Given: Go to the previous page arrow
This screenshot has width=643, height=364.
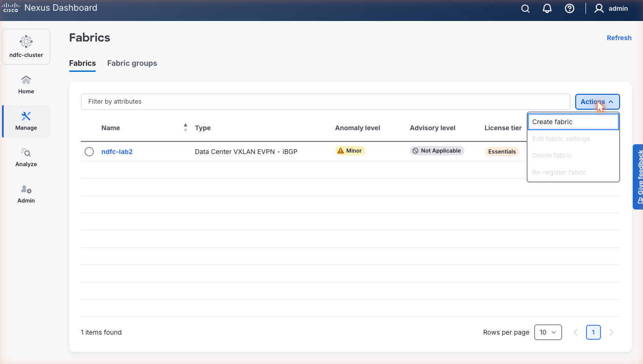Looking at the screenshot, I should 575,332.
